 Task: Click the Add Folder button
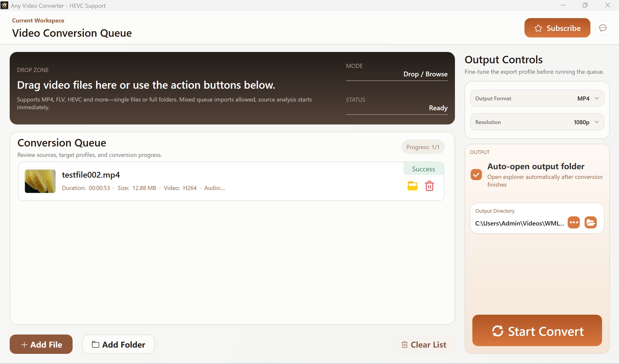(x=118, y=344)
